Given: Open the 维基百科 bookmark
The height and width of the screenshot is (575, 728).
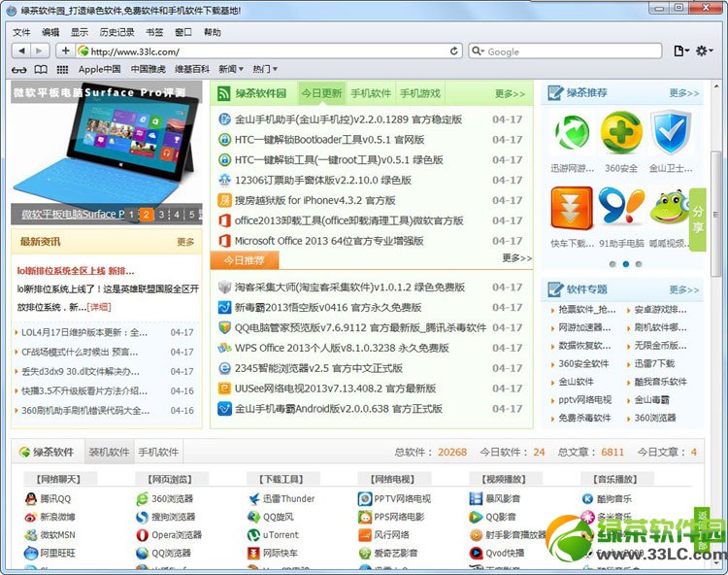Looking at the screenshot, I should pos(192,69).
